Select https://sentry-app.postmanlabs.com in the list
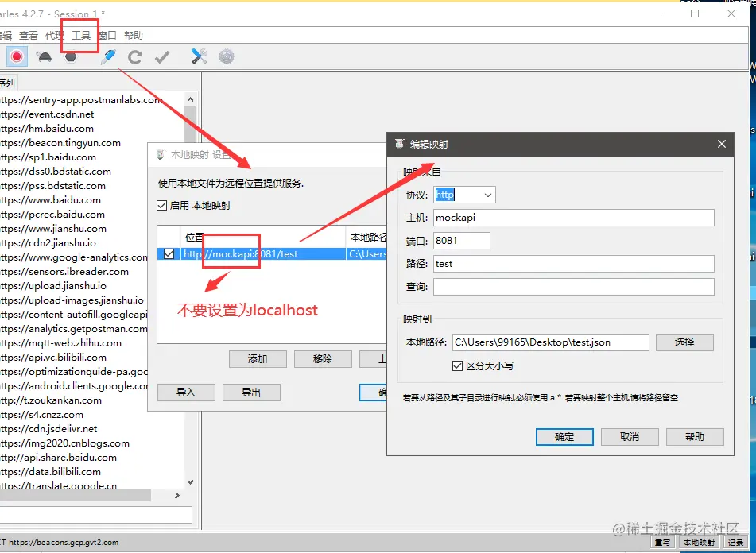Image resolution: width=756 pixels, height=553 pixels. [81, 100]
